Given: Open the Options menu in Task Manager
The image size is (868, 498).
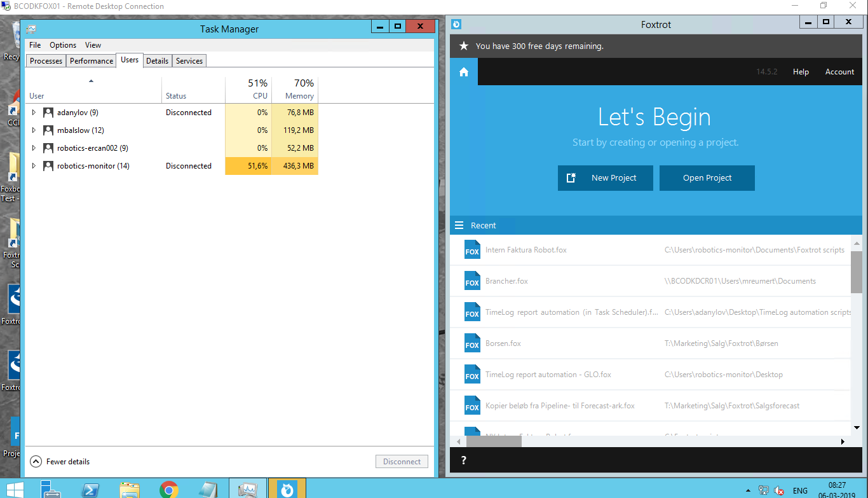Looking at the screenshot, I should [x=63, y=45].
